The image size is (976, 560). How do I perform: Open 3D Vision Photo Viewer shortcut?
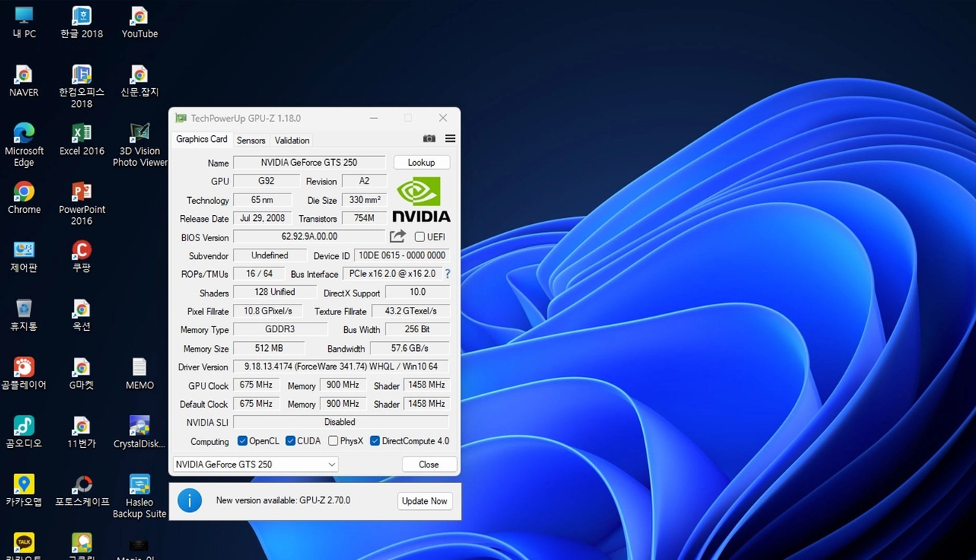[140, 145]
